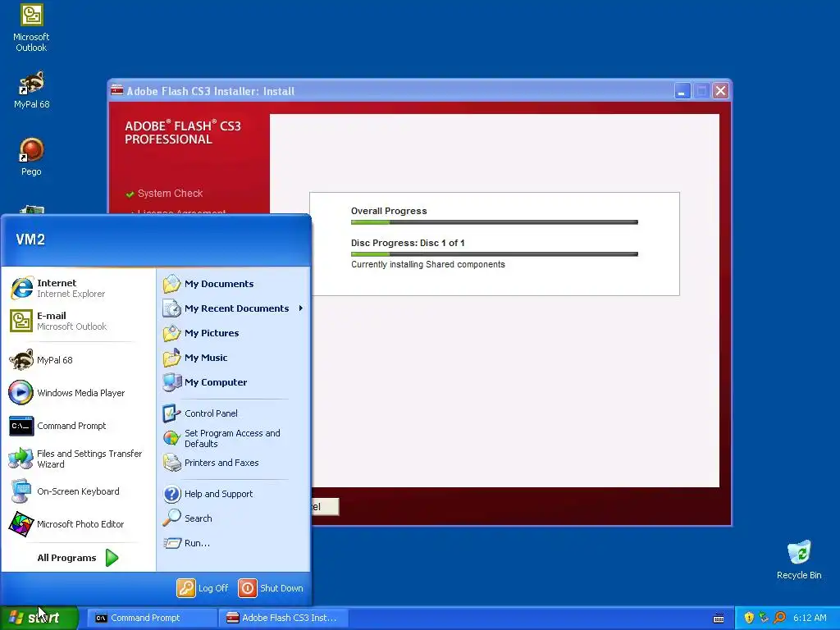Open MyPal 68 desktop shortcut

pyautogui.click(x=31, y=89)
